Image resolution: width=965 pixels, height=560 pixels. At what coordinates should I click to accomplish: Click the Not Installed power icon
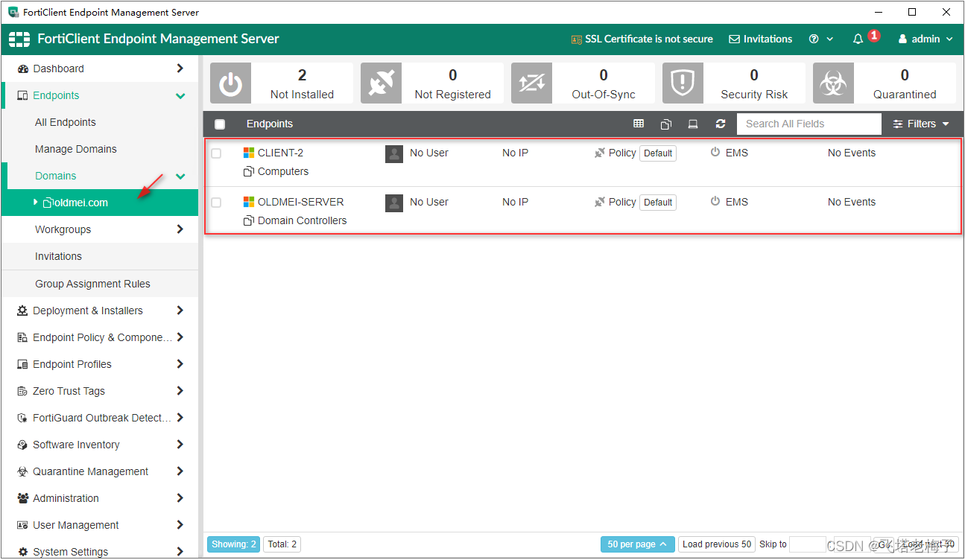230,83
